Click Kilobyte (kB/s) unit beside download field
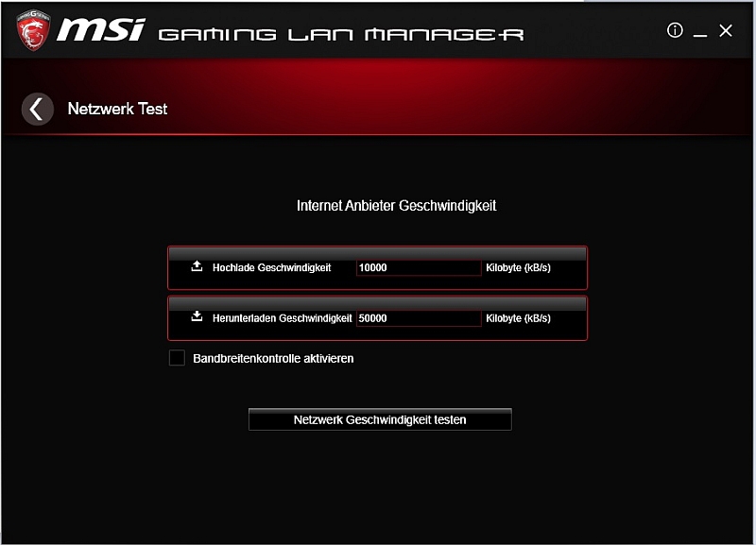This screenshot has width=756, height=545. [518, 318]
